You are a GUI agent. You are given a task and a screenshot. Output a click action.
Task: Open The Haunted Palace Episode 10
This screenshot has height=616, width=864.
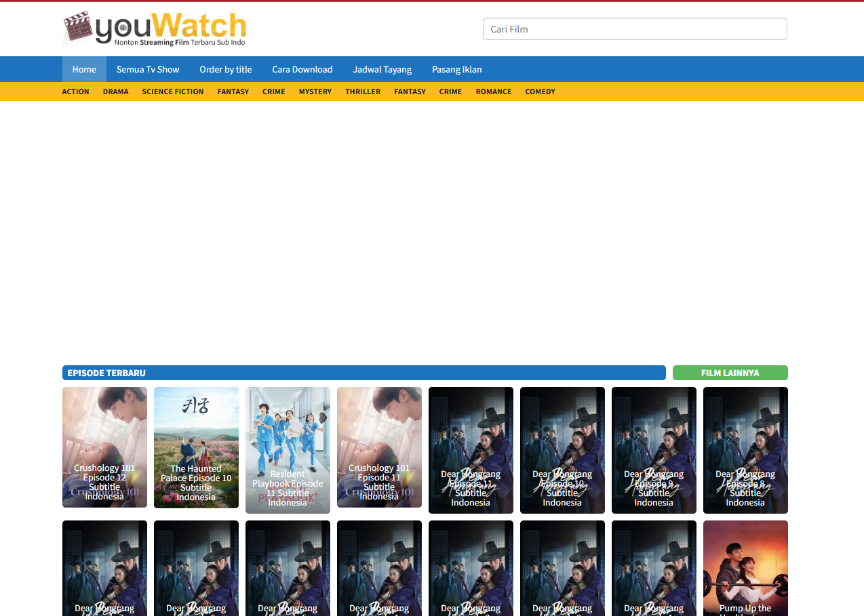[196, 447]
